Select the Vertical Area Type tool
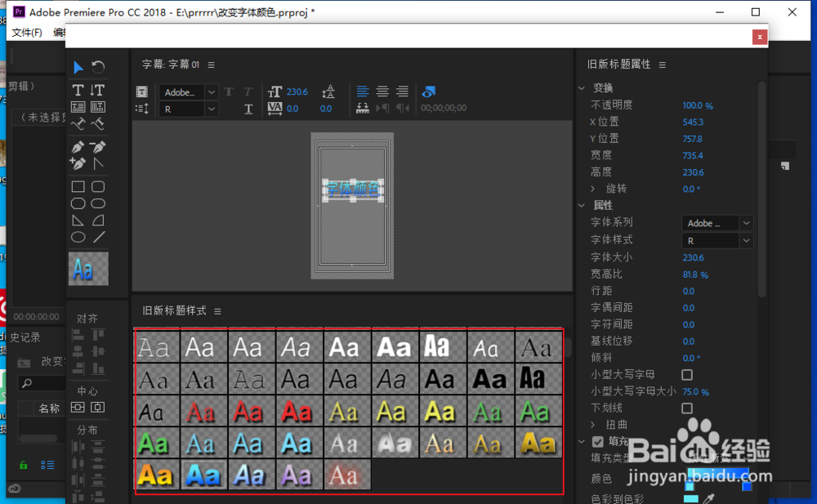 [x=97, y=107]
